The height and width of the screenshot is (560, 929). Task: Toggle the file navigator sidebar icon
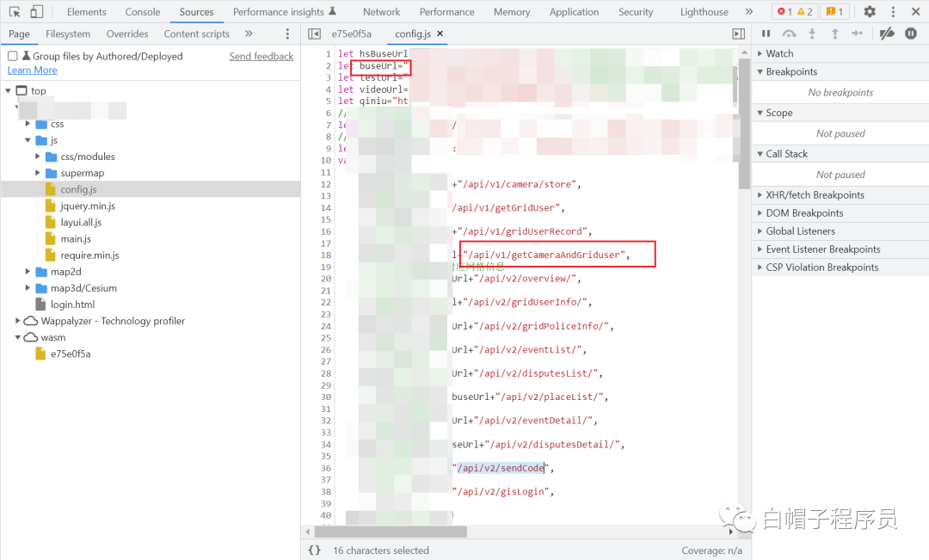(315, 34)
